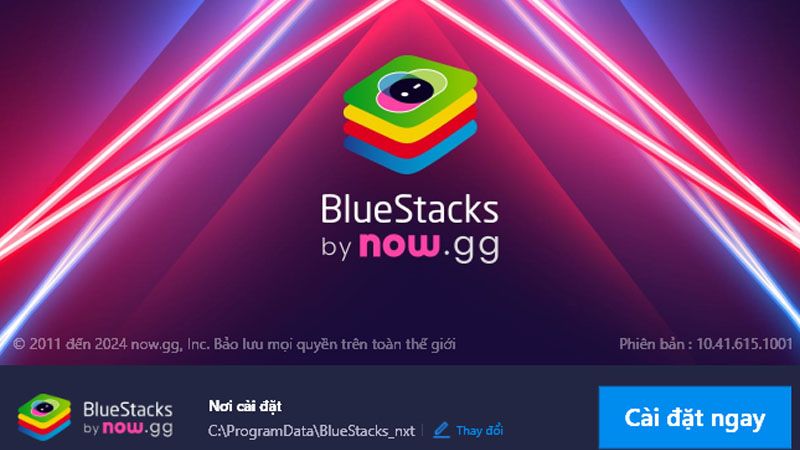
Task: Click the word by before large now.gg
Action: pos(336,247)
